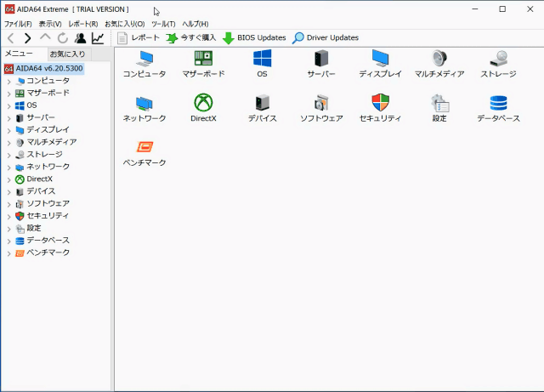Expand the マザーボード tree node
This screenshot has width=544, height=392.
[x=9, y=94]
